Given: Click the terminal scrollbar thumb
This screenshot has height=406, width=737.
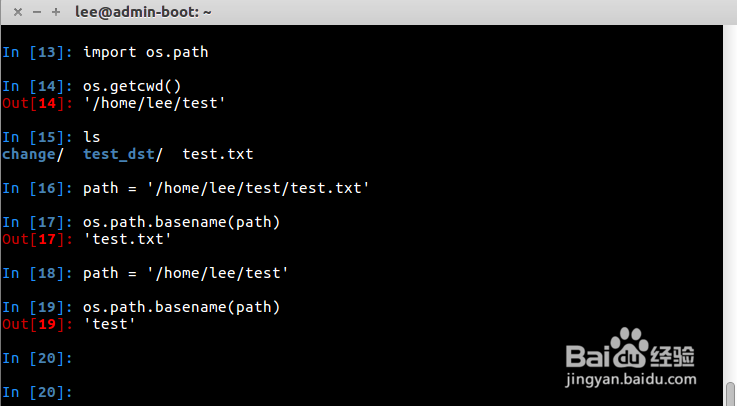Looking at the screenshot, I should (x=730, y=394).
